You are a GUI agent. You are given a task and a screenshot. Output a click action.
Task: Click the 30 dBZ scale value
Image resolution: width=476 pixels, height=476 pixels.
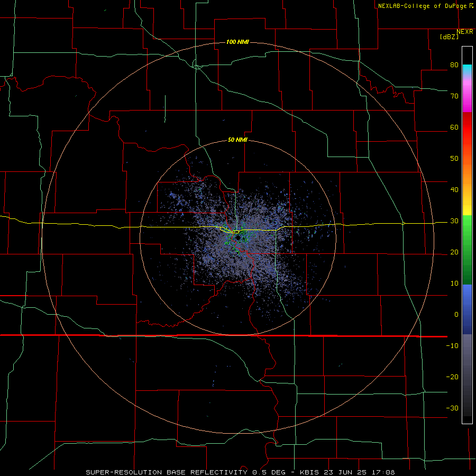point(454,221)
